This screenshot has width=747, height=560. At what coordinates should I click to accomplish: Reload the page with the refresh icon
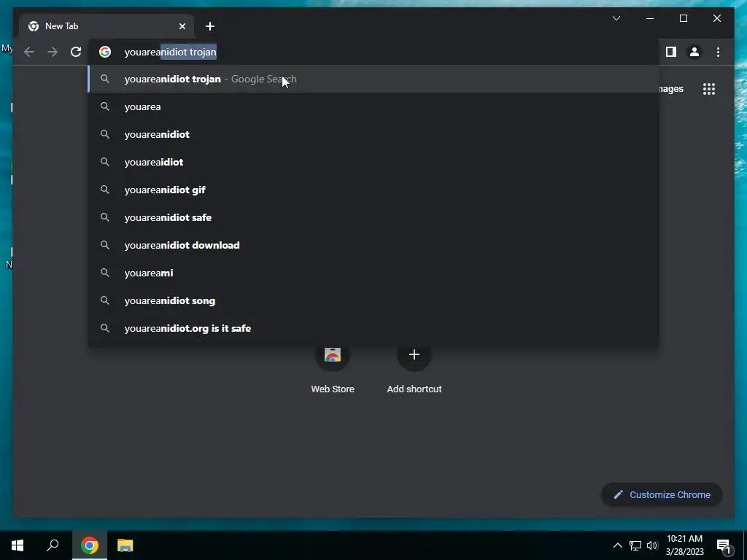(76, 52)
